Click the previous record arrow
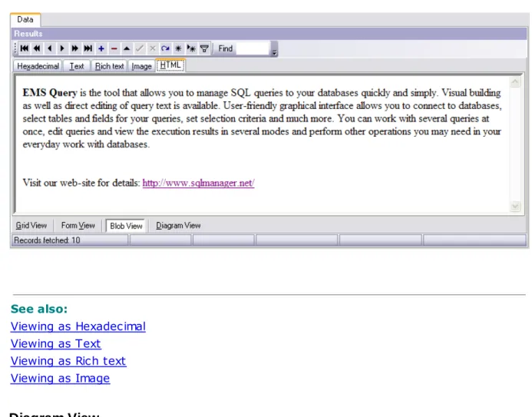This screenshot has height=417, width=532. 50,48
